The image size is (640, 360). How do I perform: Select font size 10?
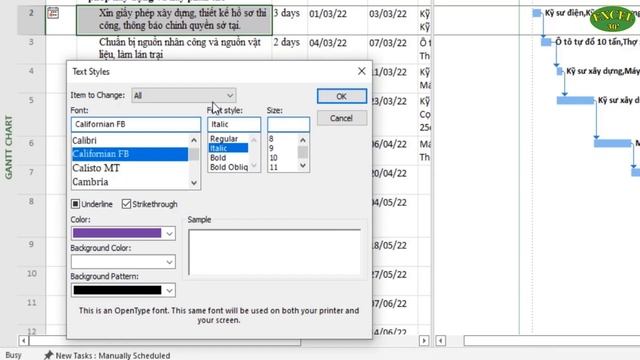coord(282,158)
